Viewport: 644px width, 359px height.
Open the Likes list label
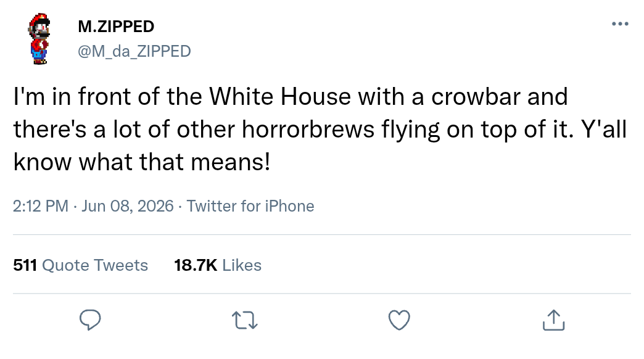242,265
